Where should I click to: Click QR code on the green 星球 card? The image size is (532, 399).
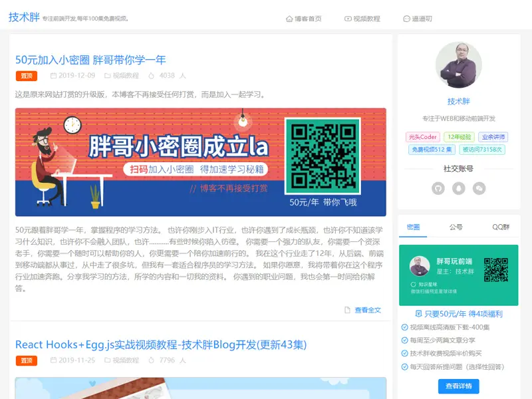(496, 270)
